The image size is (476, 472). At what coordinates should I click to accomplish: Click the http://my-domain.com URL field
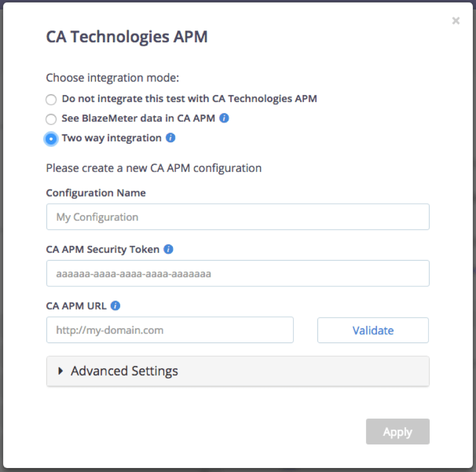pyautogui.click(x=169, y=330)
